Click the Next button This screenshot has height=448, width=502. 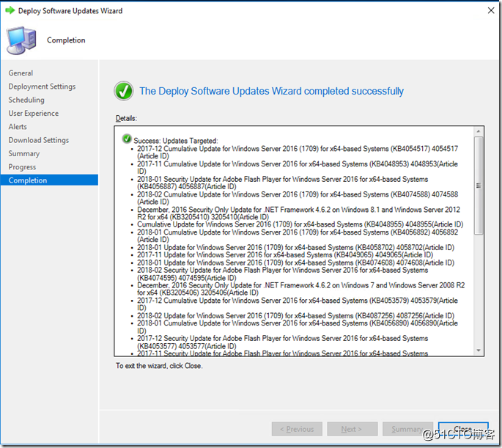click(352, 429)
